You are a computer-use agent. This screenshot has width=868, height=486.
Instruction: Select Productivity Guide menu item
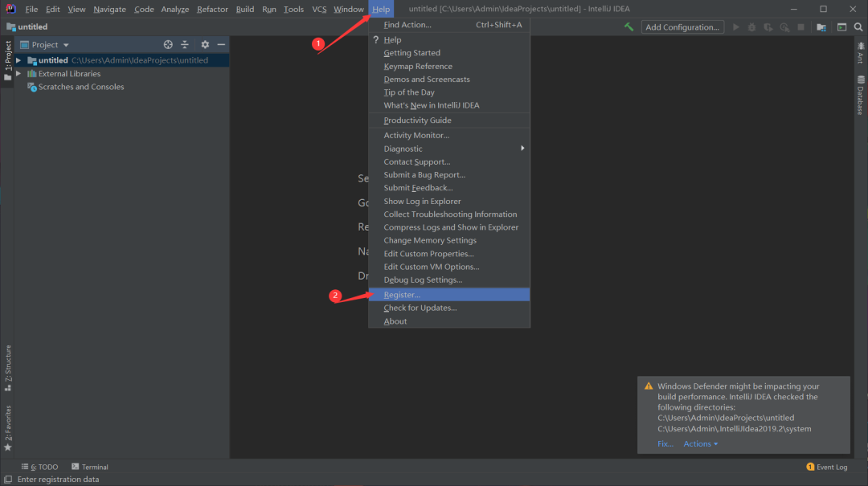point(449,120)
